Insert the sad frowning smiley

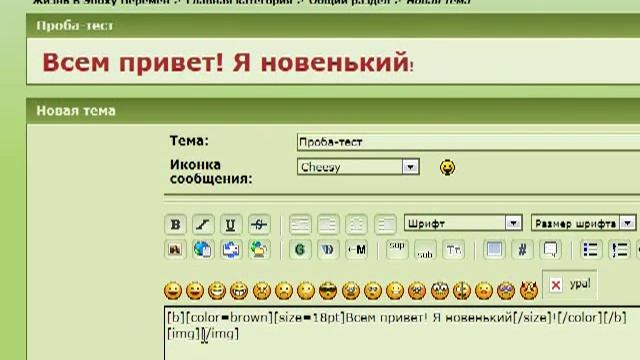pos(284,291)
